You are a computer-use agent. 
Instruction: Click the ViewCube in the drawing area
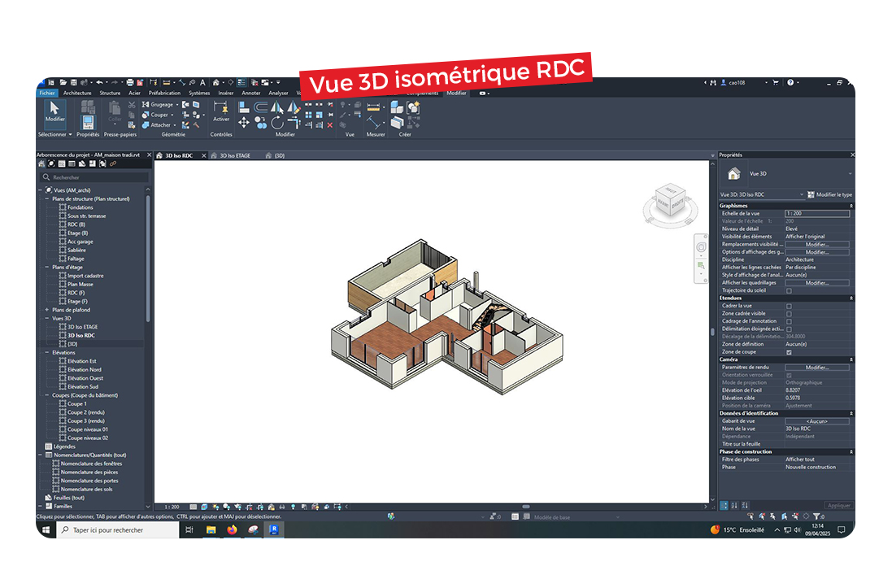click(x=670, y=199)
